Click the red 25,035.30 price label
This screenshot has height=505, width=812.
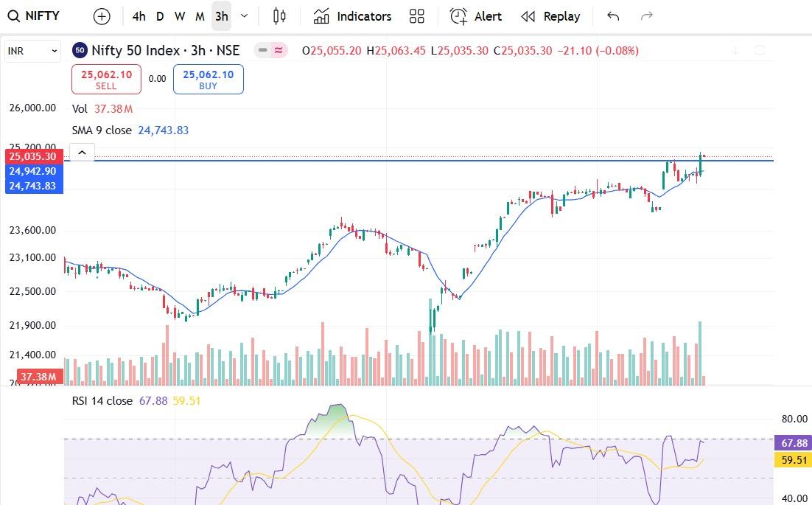(x=32, y=156)
